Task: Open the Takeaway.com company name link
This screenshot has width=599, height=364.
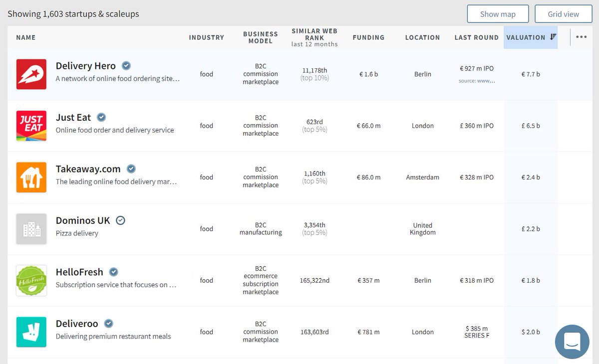Action: (88, 169)
